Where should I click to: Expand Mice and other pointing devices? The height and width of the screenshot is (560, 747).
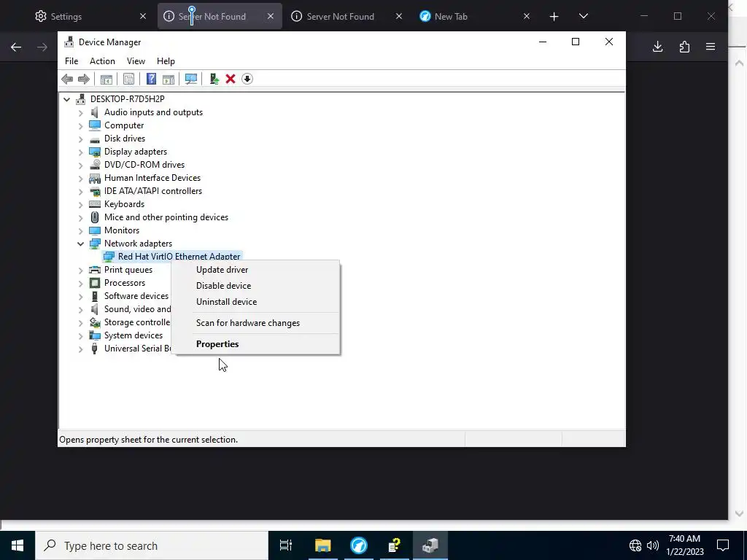pyautogui.click(x=80, y=217)
